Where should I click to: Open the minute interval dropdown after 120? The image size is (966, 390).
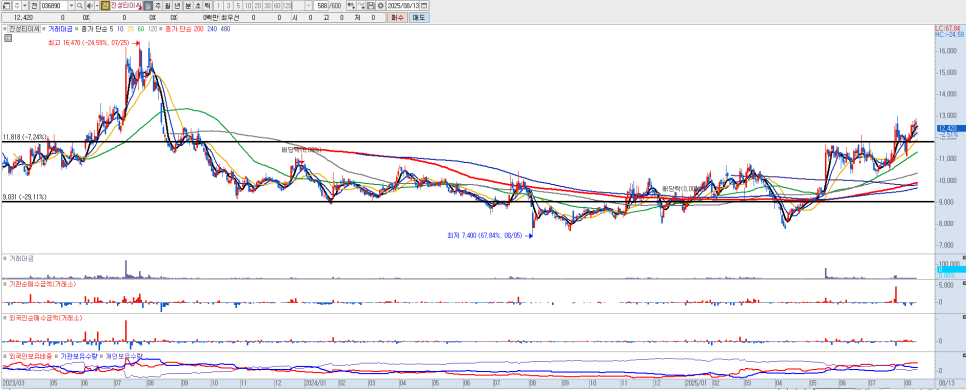pyautogui.click(x=308, y=5)
